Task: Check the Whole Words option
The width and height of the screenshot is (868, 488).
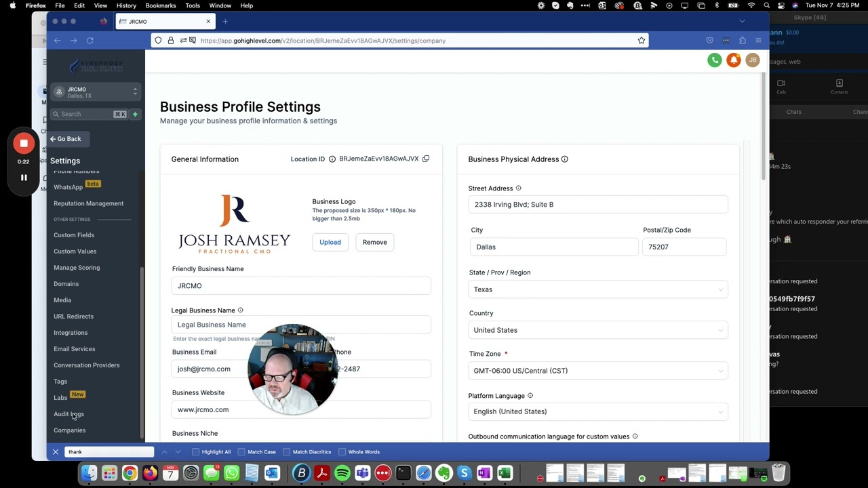Action: (342, 451)
